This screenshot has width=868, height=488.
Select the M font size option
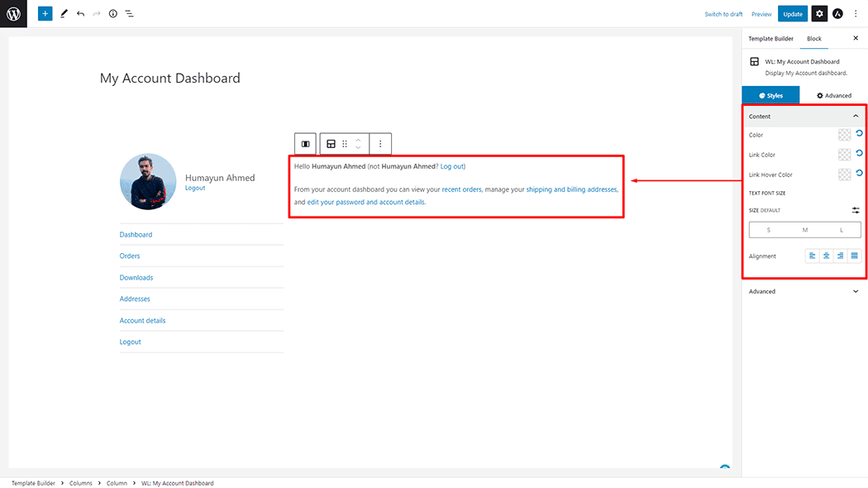804,230
